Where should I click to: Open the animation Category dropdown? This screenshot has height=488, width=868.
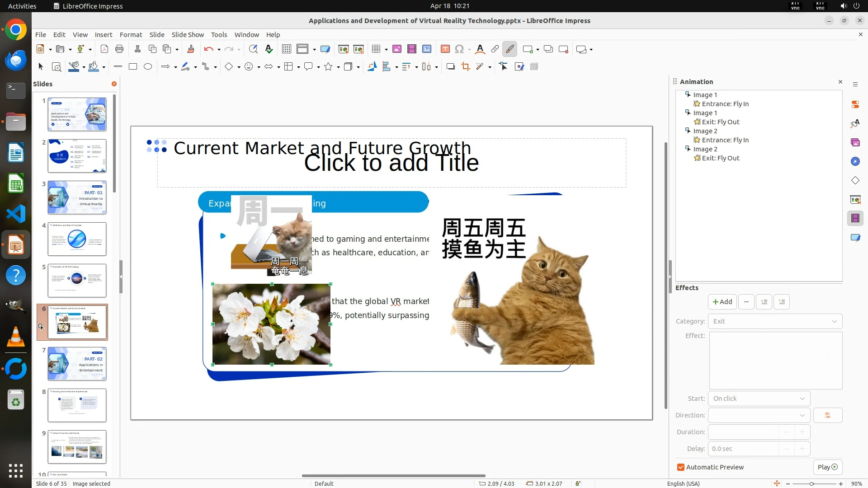(775, 321)
